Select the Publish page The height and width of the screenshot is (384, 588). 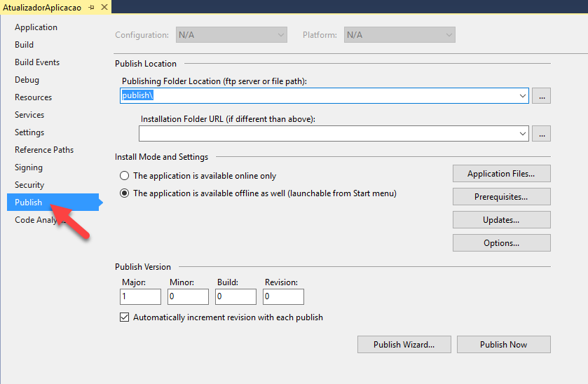(x=53, y=202)
